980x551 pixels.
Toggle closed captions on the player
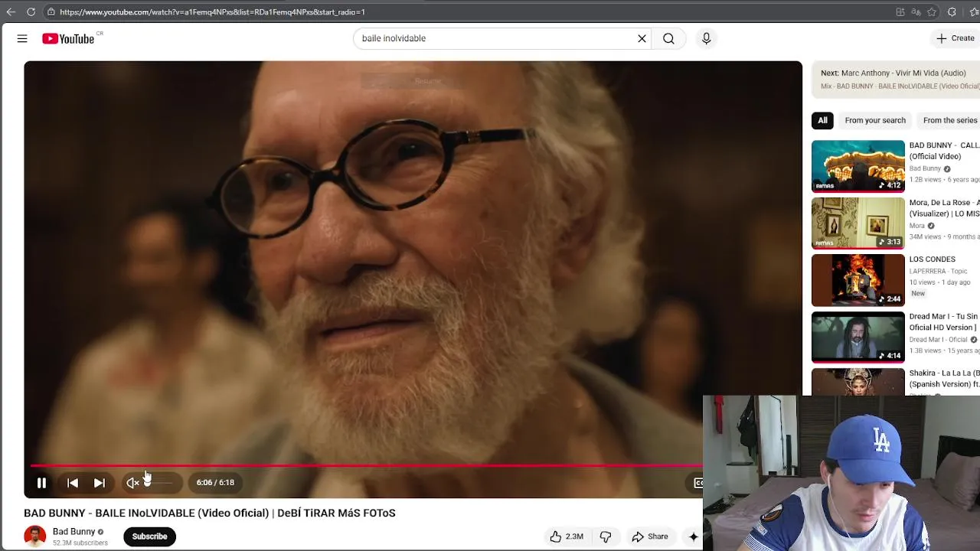697,483
